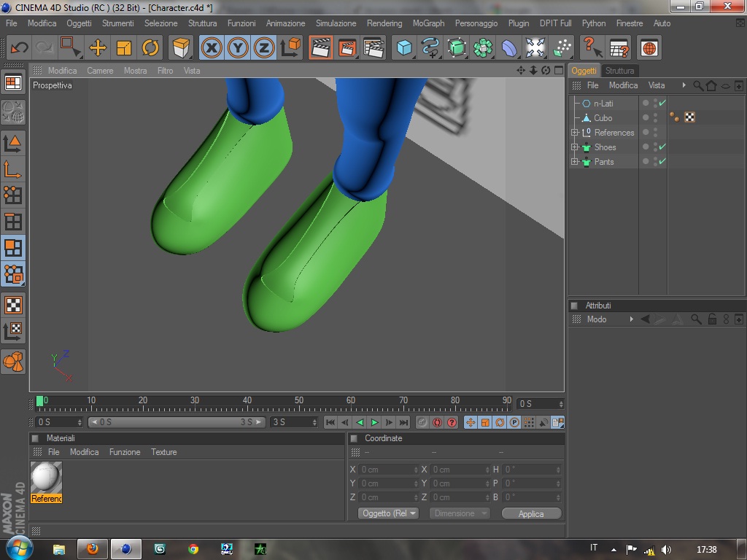Expand the Pants object tree
The width and height of the screenshot is (747, 560).
point(575,162)
